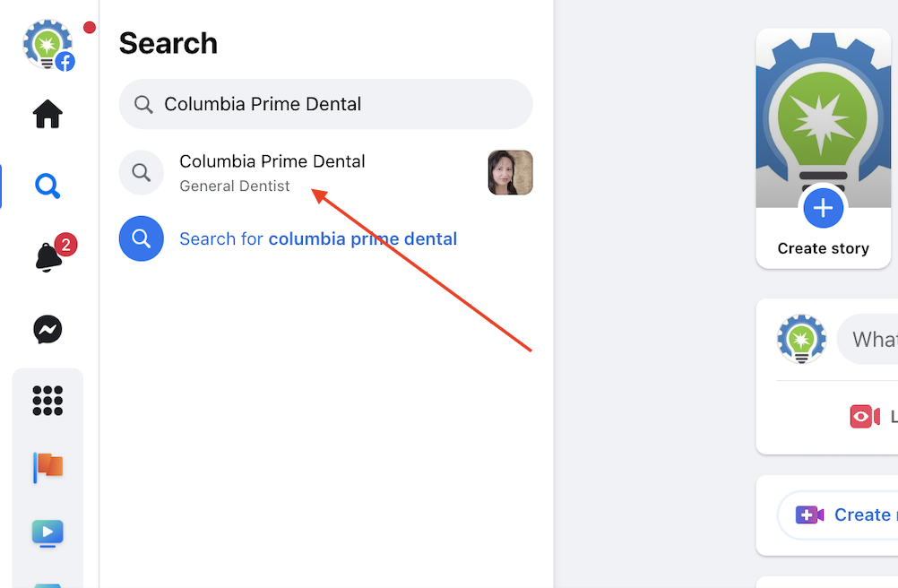The width and height of the screenshot is (898, 588).
Task: Open the account profile avatar in the left sidebar
Action: (48, 45)
